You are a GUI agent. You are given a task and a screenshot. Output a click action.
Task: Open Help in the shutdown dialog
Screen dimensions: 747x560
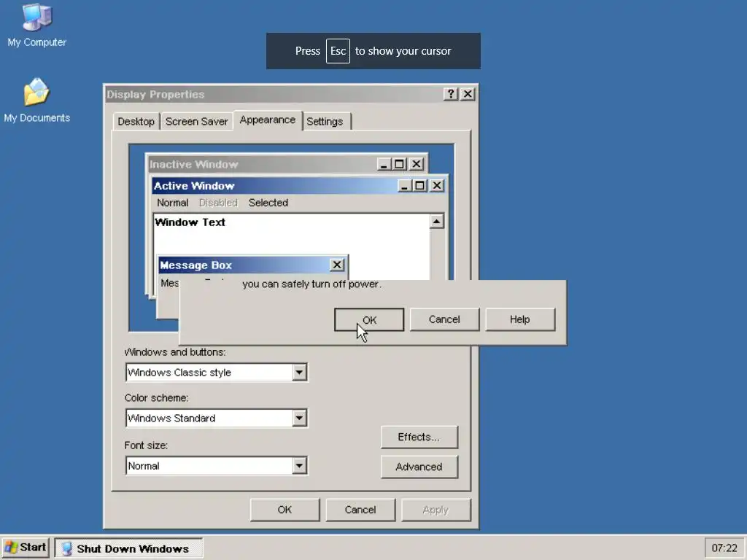(x=519, y=319)
